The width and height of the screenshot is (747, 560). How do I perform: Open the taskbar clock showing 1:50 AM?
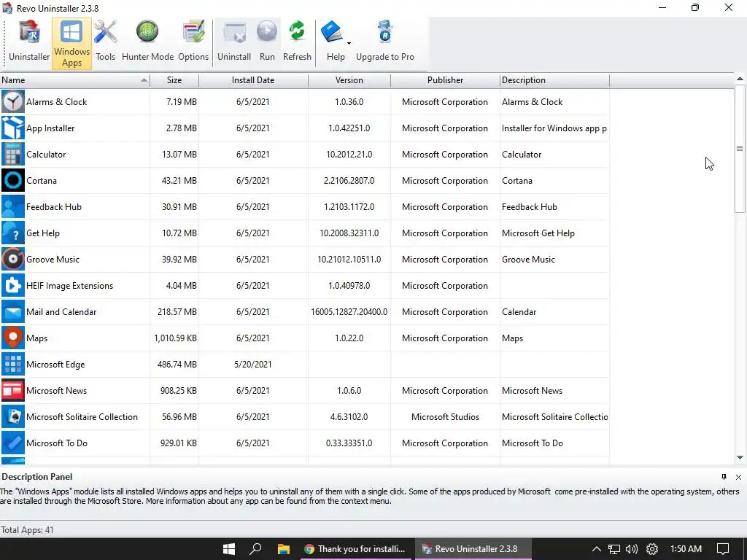click(686, 549)
